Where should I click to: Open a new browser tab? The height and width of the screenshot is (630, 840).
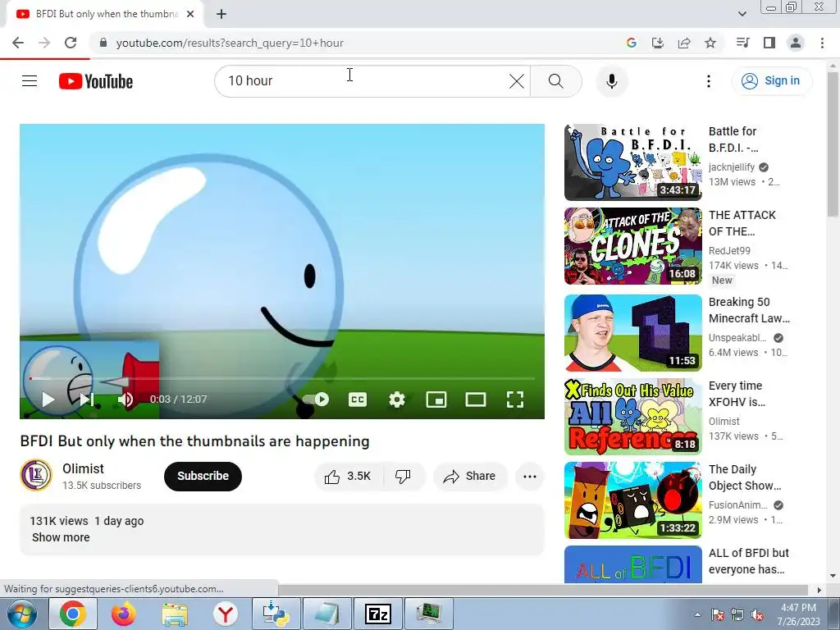tap(221, 15)
